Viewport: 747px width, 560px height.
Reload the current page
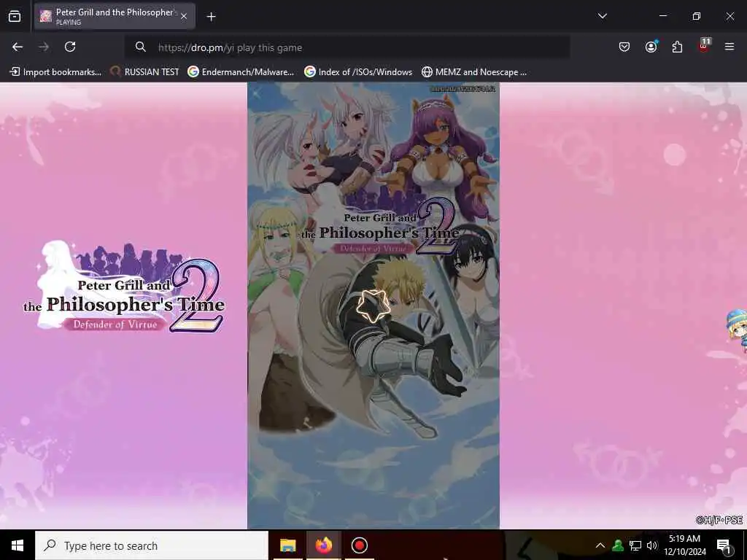coord(70,47)
